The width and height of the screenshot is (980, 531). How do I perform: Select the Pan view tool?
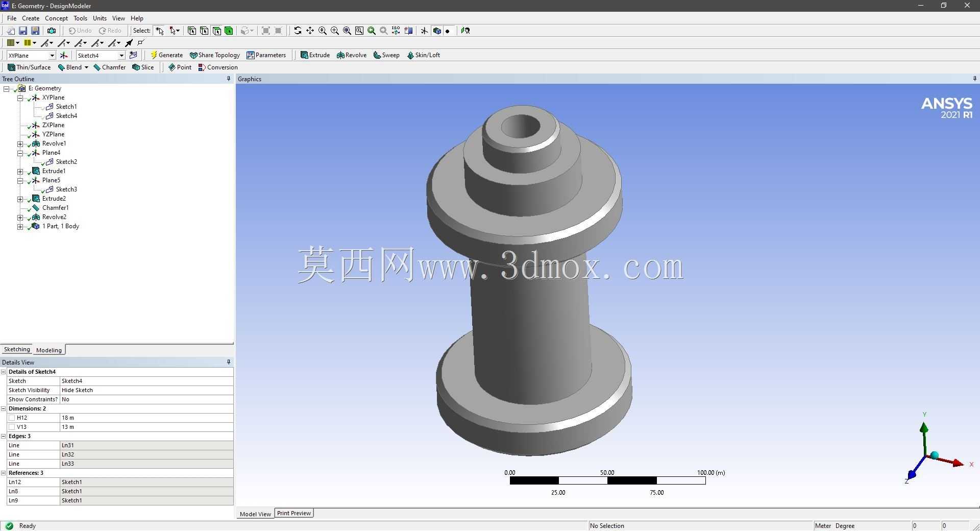[x=310, y=31]
